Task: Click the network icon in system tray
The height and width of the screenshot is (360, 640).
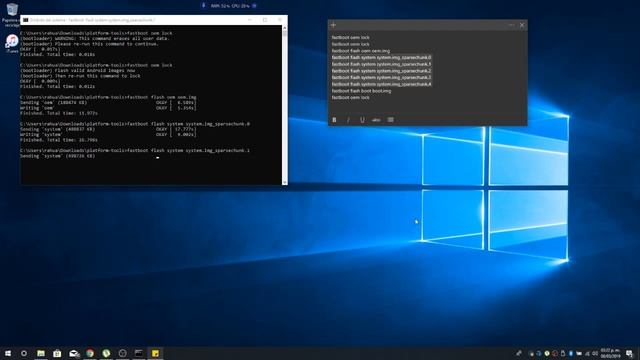Action: tap(587, 353)
